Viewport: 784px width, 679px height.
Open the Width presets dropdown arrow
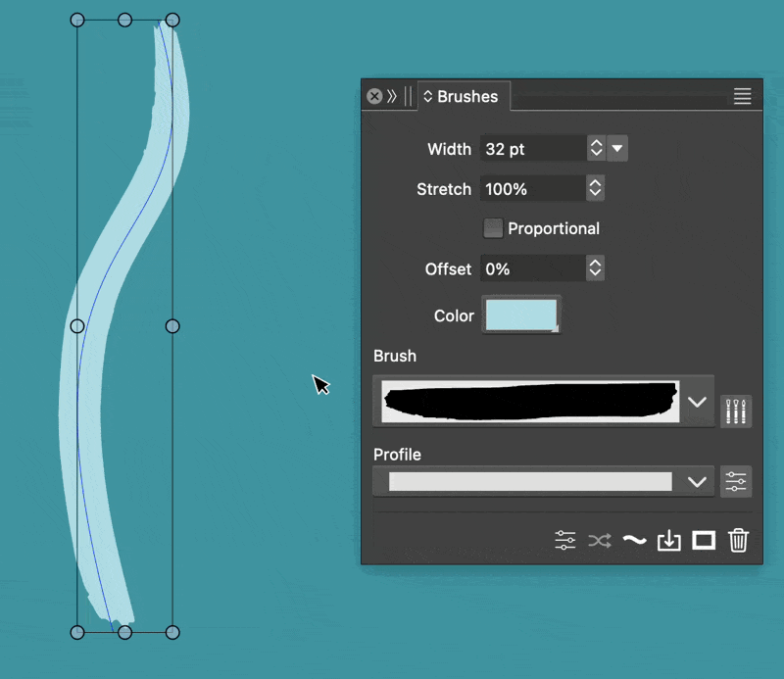pyautogui.click(x=617, y=149)
